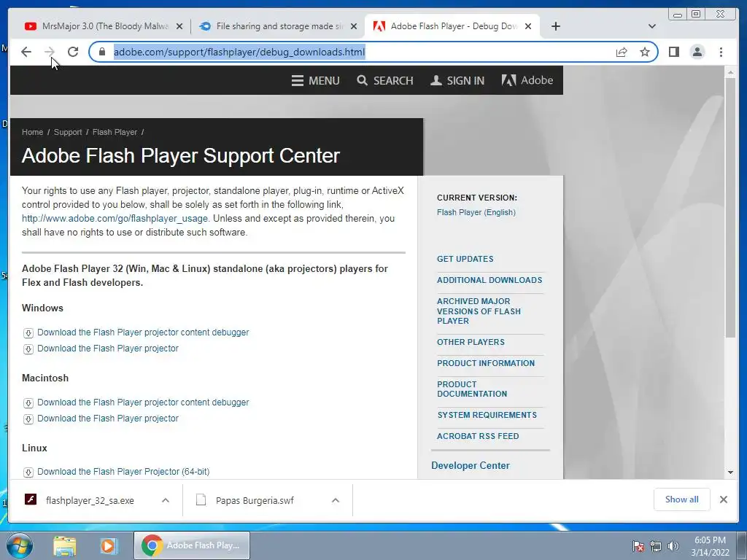The height and width of the screenshot is (560, 747).
Task: Open Windows Explorer from taskbar
Action: [x=65, y=545]
